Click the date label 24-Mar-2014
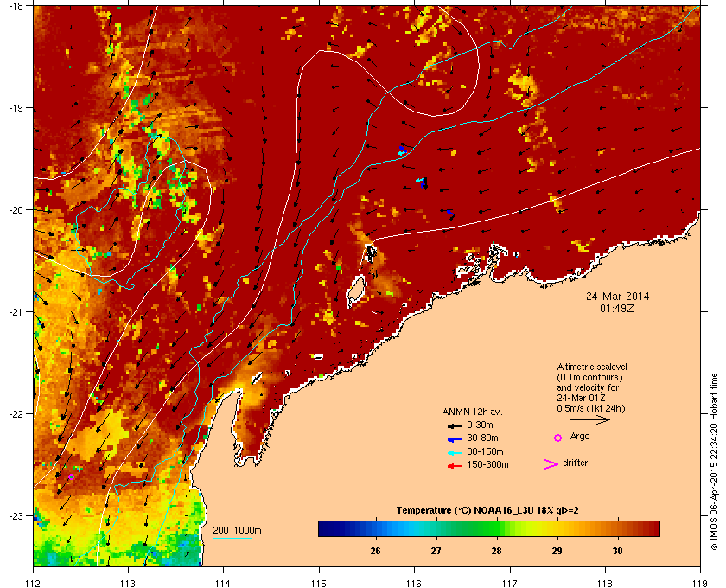Viewport: 726px width, 588px height. point(617,296)
